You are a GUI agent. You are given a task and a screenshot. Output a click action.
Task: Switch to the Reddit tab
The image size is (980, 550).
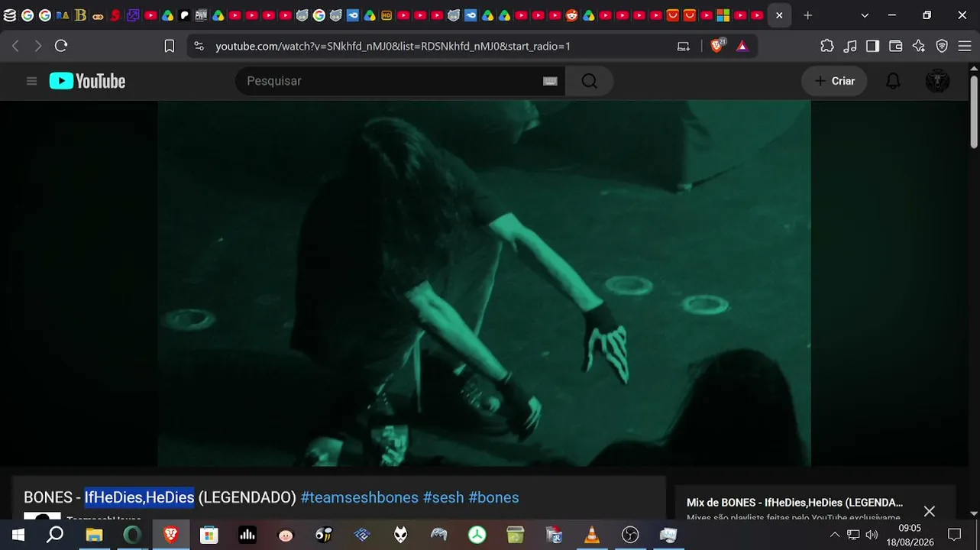pos(572,15)
